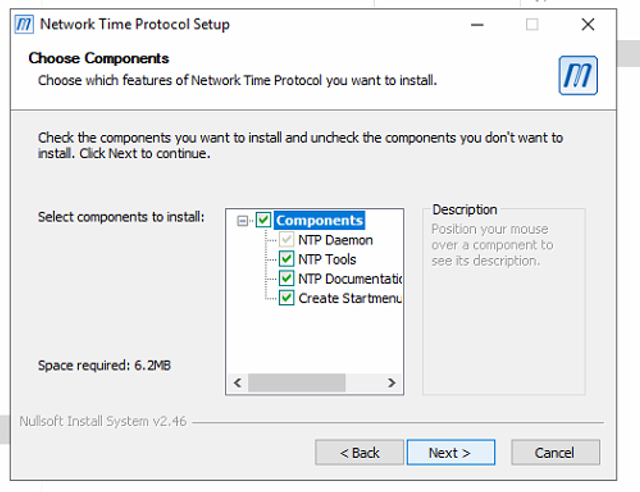640x492 pixels.
Task: Uncheck the NTP Documentation checkbox
Action: (x=287, y=279)
